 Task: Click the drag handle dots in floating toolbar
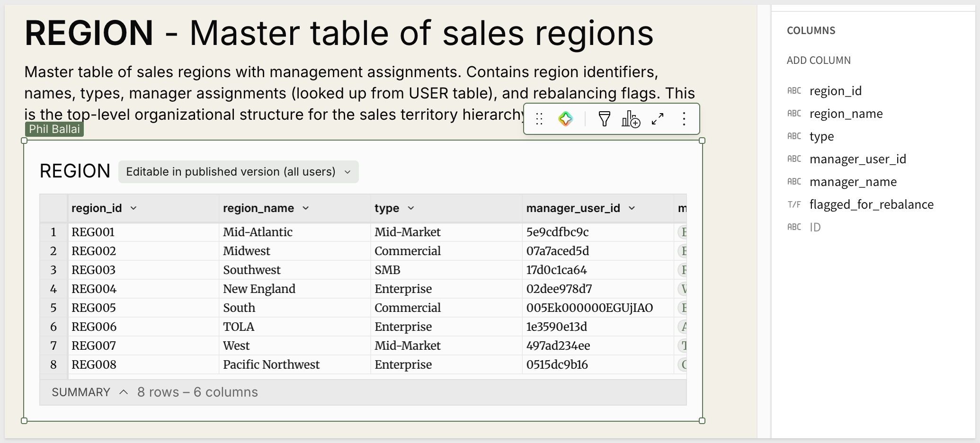pyautogui.click(x=539, y=119)
